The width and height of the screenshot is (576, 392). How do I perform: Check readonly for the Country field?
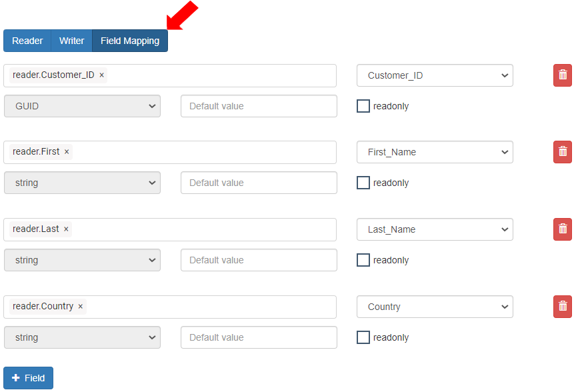click(363, 337)
